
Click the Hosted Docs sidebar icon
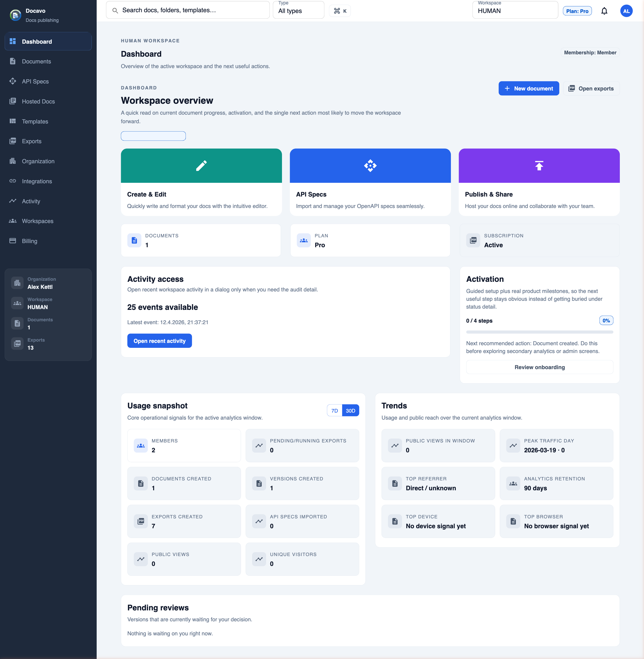coord(13,101)
